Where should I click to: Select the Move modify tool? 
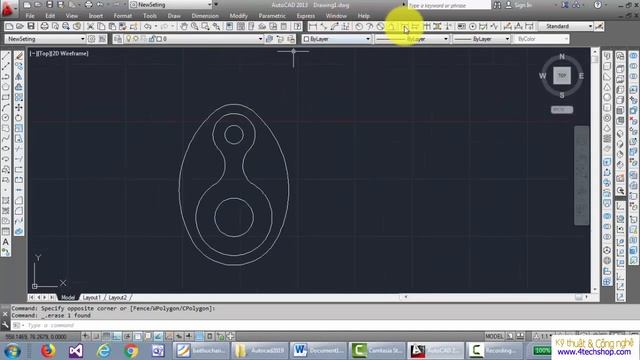(19, 107)
